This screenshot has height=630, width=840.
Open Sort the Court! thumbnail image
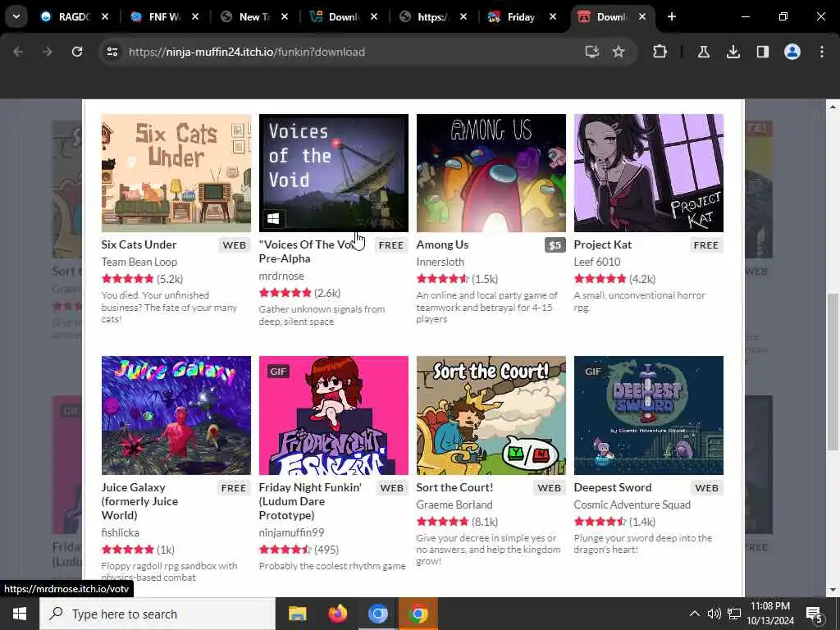click(491, 415)
